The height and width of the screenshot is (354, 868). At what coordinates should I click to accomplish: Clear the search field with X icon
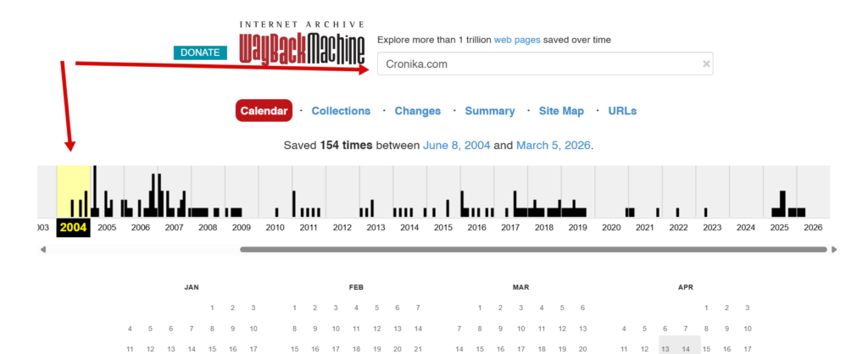pos(706,64)
